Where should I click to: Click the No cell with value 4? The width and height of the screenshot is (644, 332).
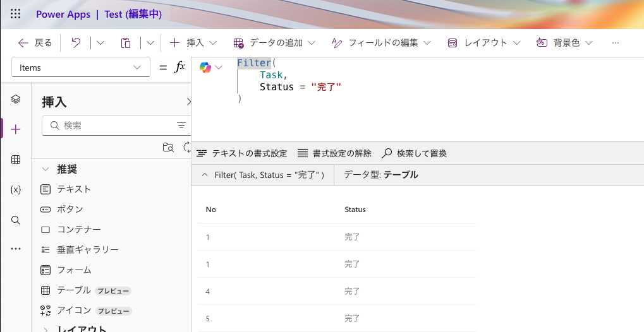point(208,292)
